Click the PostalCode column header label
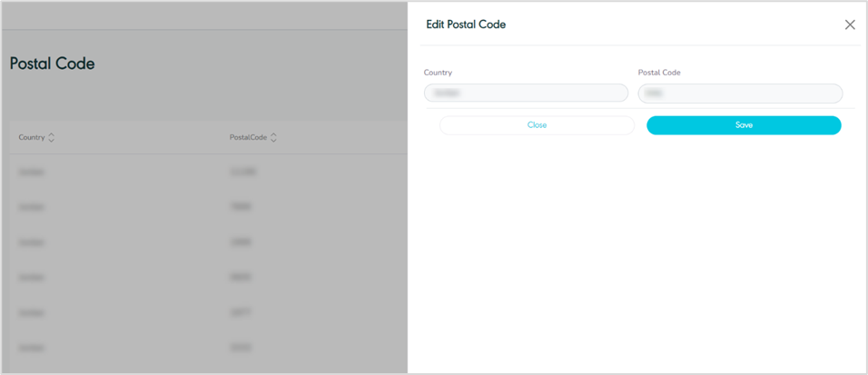This screenshot has height=375, width=868. click(248, 138)
